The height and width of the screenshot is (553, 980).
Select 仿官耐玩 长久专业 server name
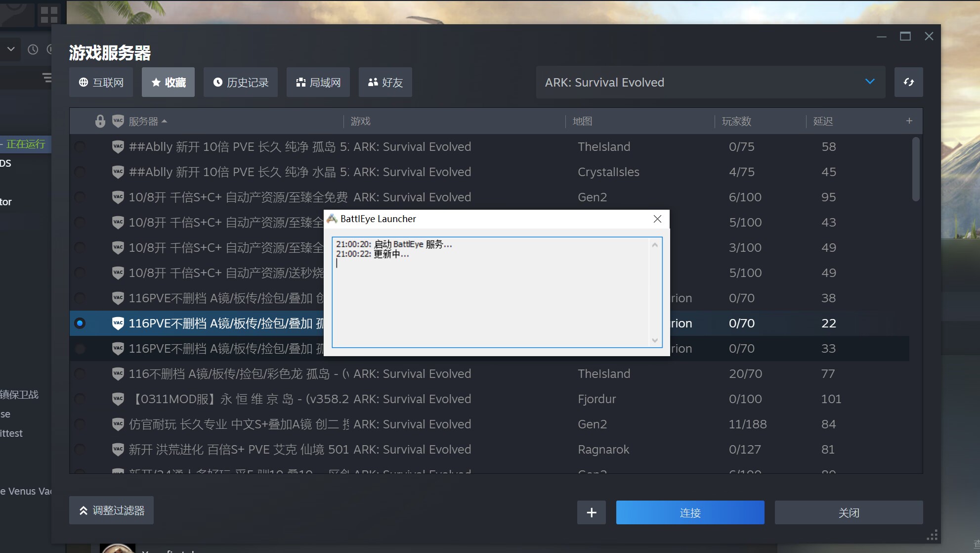click(x=239, y=424)
